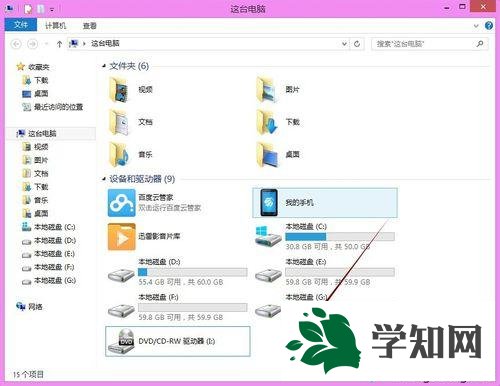The height and width of the screenshot is (386, 500).
Task: Select the DVD/CD-RW 驱动器 (I:) icon
Action: [x=121, y=341]
